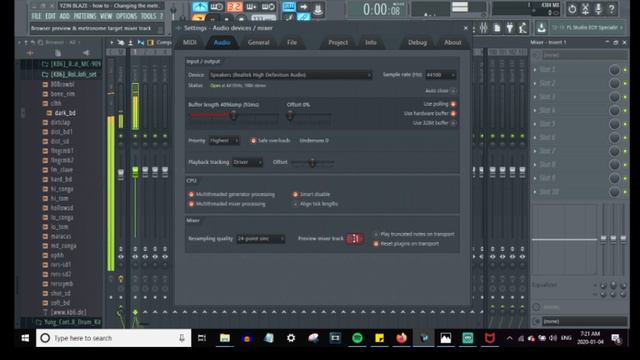Toggle Reset plugins on transport
The width and height of the screenshot is (640, 360).
(376, 244)
